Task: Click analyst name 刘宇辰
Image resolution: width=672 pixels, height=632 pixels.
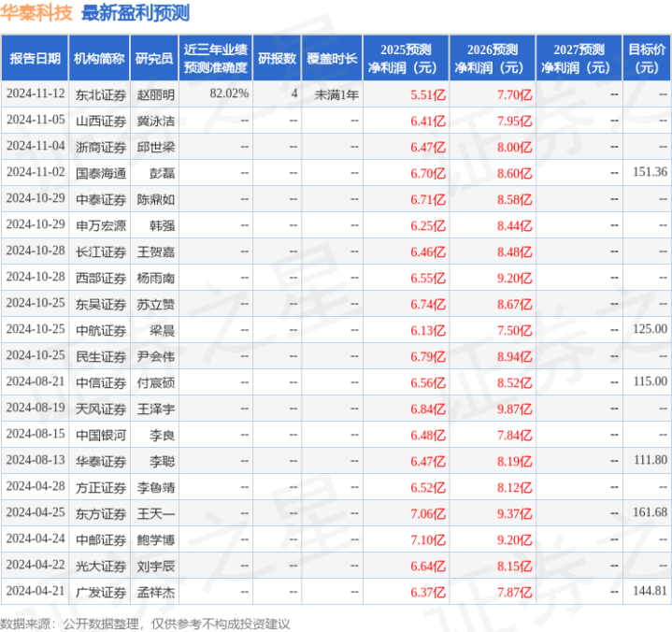Action: point(156,566)
